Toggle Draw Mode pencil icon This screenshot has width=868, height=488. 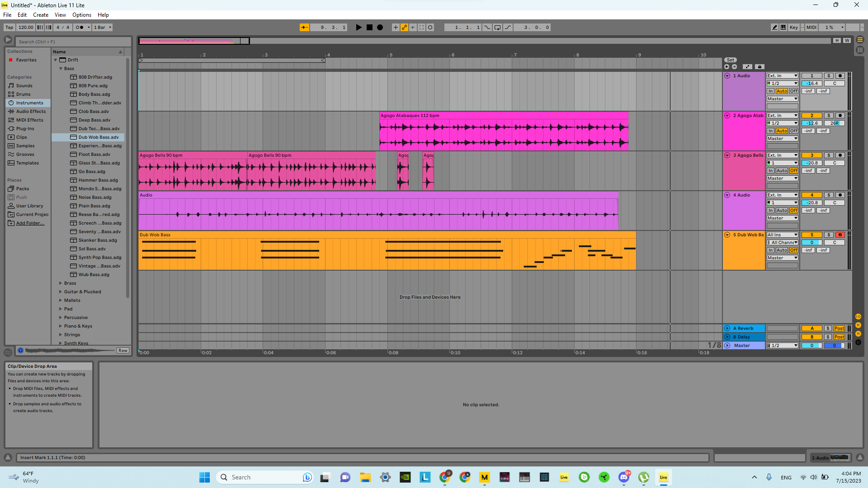pos(774,28)
